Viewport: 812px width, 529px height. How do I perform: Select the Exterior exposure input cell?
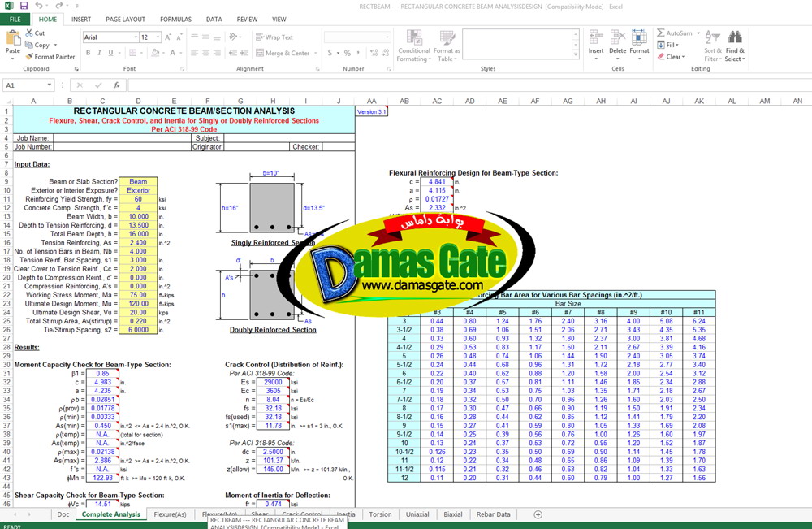point(138,191)
